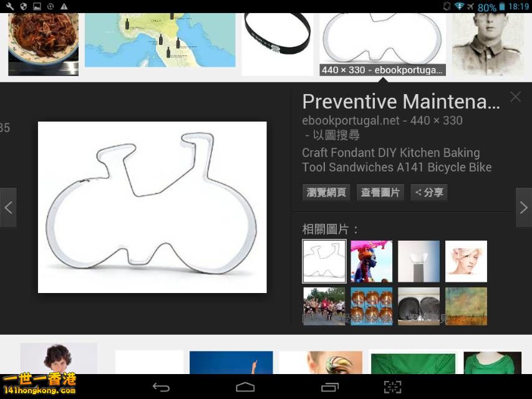Tap the 瀏覽網頁 button

tap(326, 193)
